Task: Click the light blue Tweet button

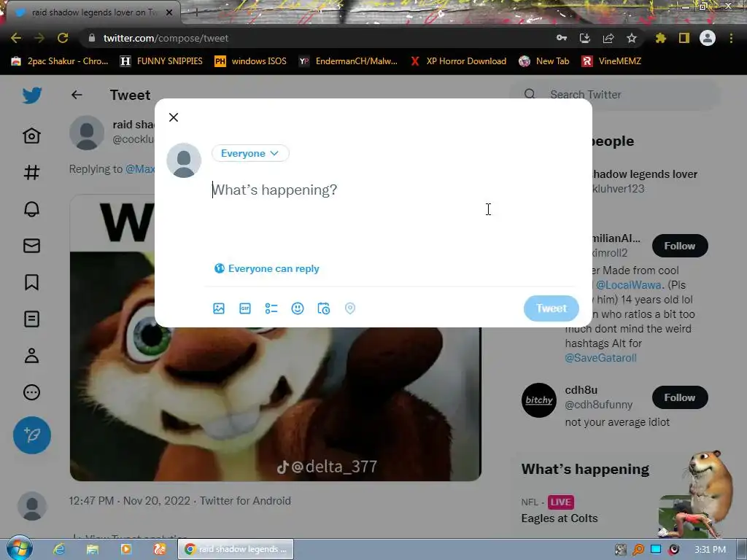Action: coord(551,308)
